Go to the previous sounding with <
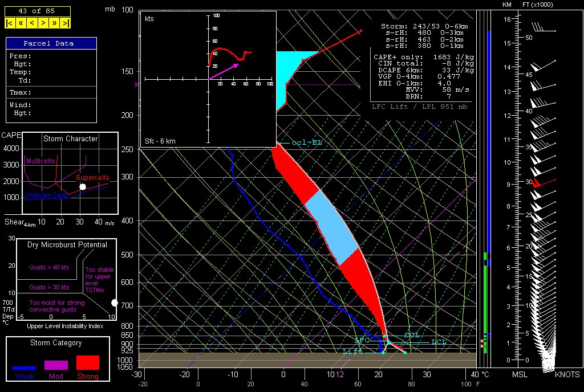Screen dimensions: 584x392 [32, 23]
